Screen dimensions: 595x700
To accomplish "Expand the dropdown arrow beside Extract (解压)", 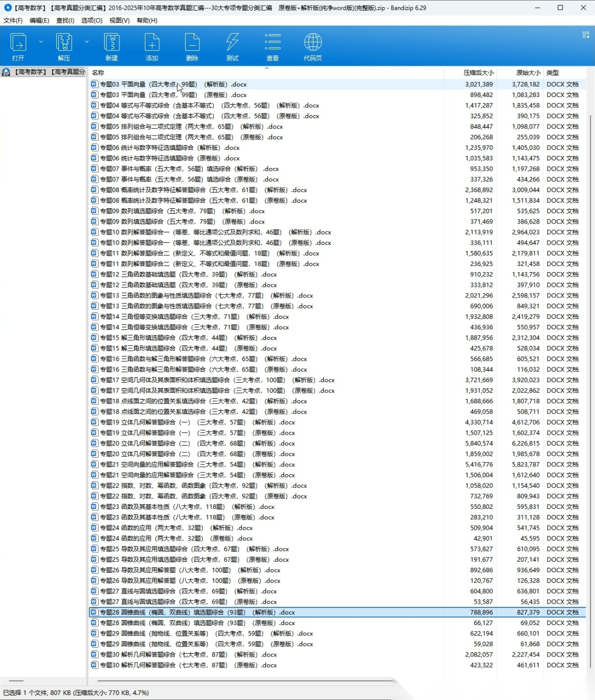I will coord(86,42).
